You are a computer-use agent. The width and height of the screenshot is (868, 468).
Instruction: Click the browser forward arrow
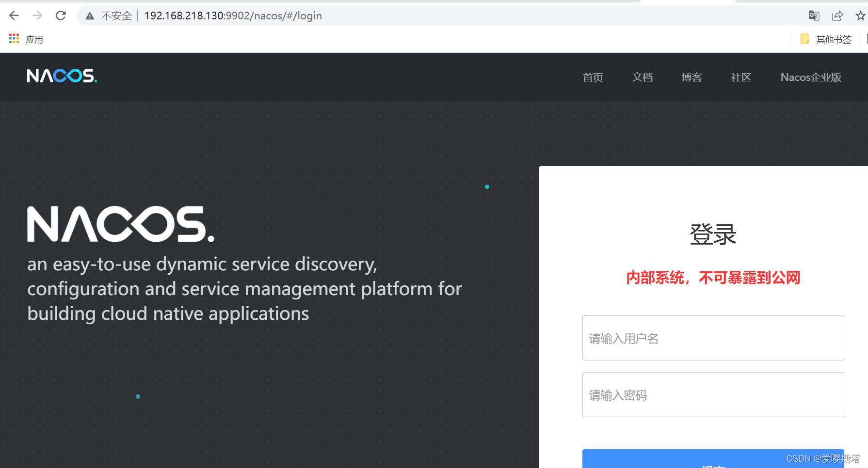click(x=37, y=16)
